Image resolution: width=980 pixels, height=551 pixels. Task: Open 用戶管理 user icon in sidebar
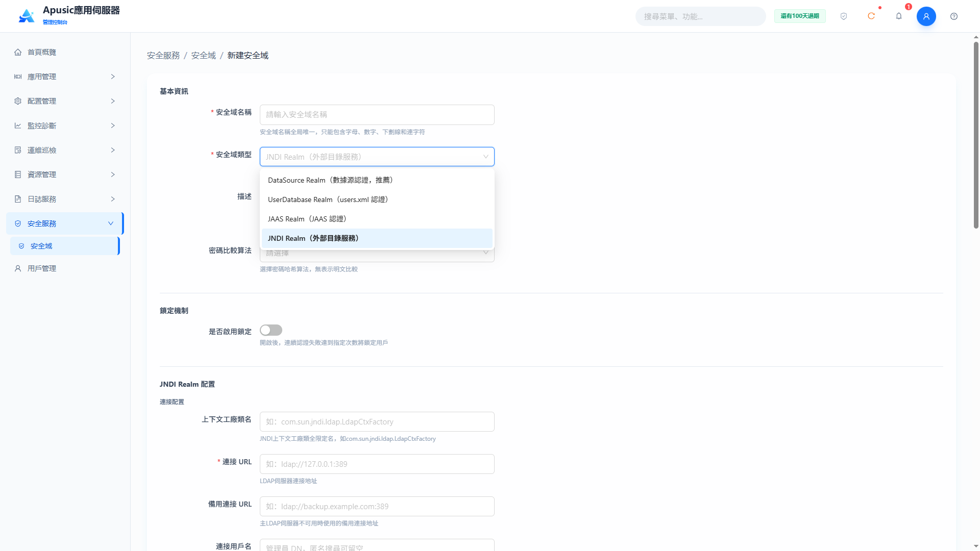click(18, 268)
